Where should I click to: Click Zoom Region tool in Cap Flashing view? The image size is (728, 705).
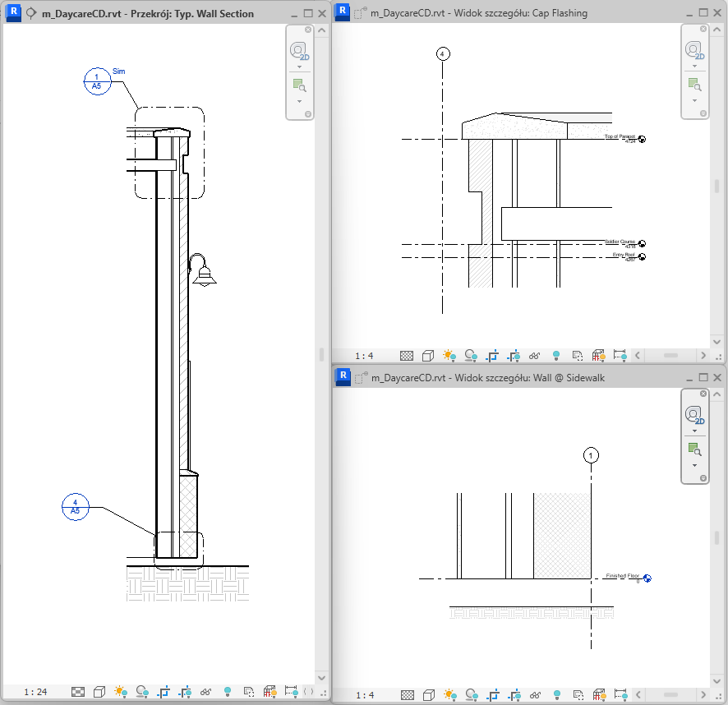694,85
